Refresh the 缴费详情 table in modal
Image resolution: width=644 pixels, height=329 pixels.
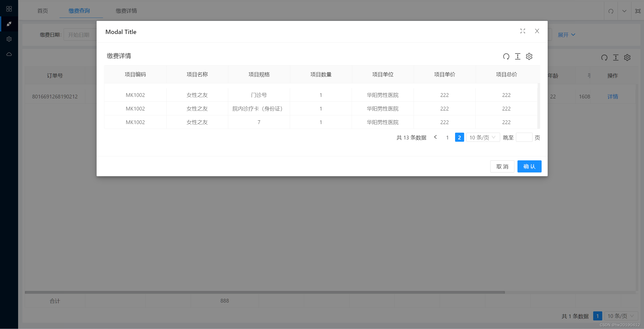point(506,56)
